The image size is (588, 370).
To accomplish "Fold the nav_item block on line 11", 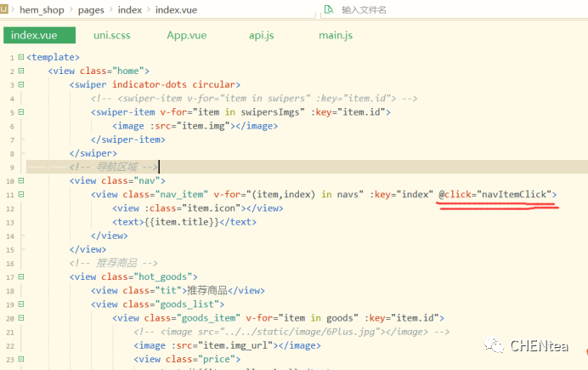I will tap(20, 195).
